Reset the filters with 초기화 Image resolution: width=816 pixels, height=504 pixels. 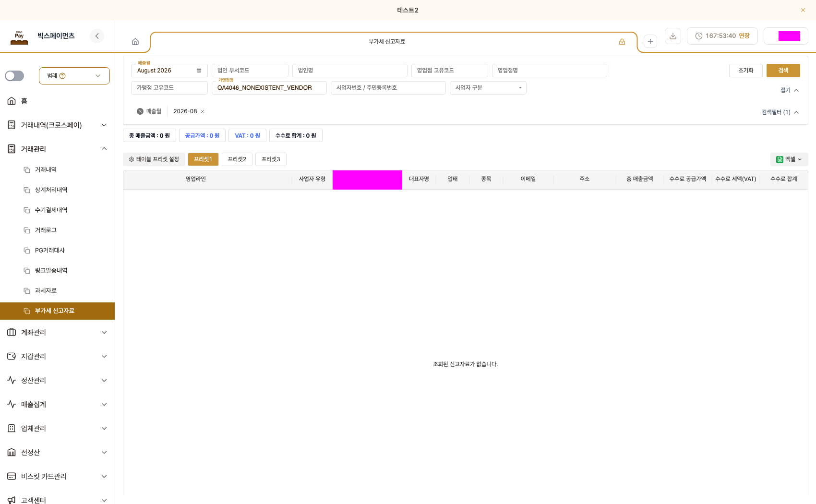click(746, 71)
